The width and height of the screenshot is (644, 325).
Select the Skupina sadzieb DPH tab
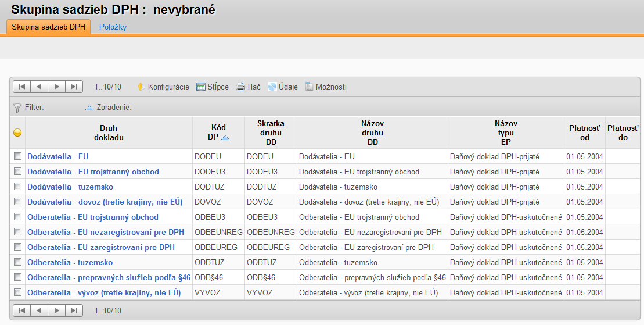(x=48, y=27)
